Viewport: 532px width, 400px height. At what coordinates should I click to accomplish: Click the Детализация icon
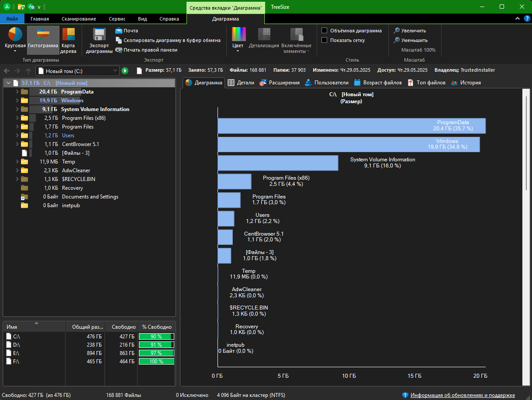click(264, 35)
